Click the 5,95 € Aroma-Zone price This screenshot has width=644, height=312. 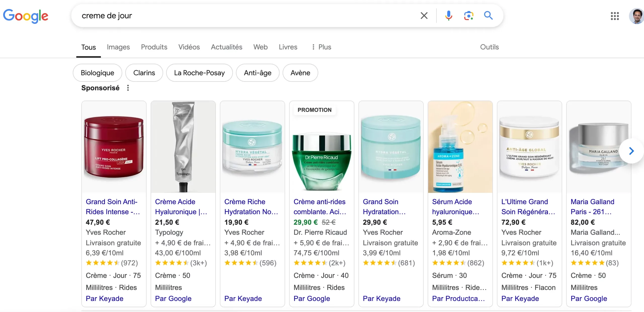tap(442, 222)
